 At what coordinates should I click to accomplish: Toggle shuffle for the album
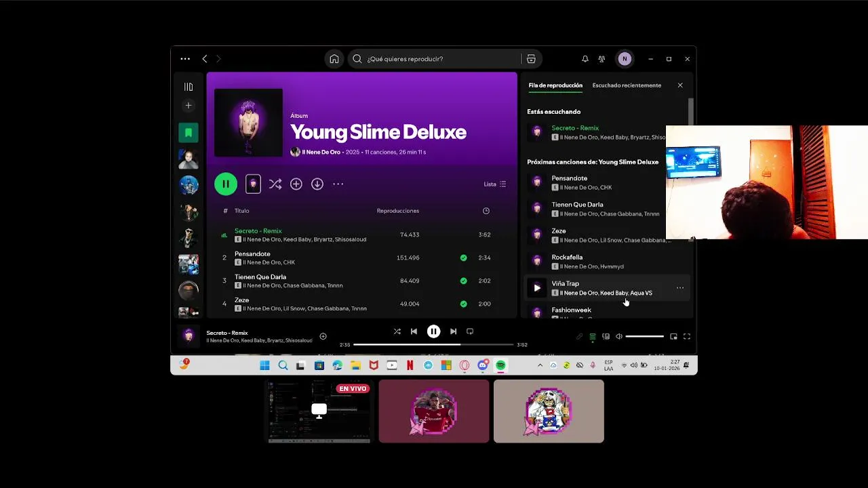[275, 184]
